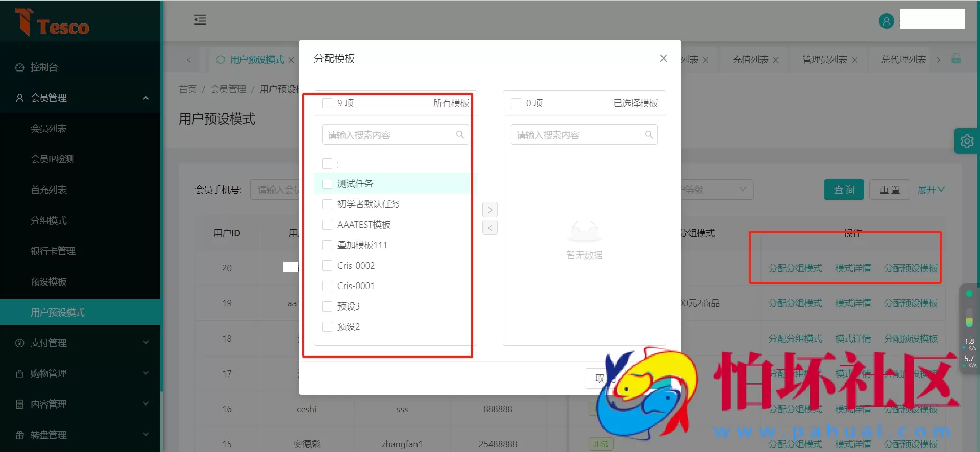The height and width of the screenshot is (452, 980).
Task: Click 模式详情 for user 18
Action: pyautogui.click(x=853, y=339)
